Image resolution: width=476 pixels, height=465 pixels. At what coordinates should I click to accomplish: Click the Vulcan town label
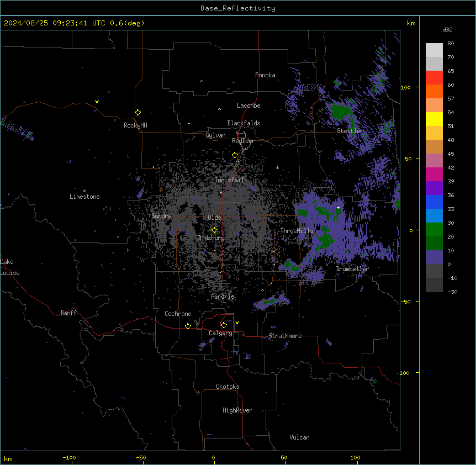[300, 437]
